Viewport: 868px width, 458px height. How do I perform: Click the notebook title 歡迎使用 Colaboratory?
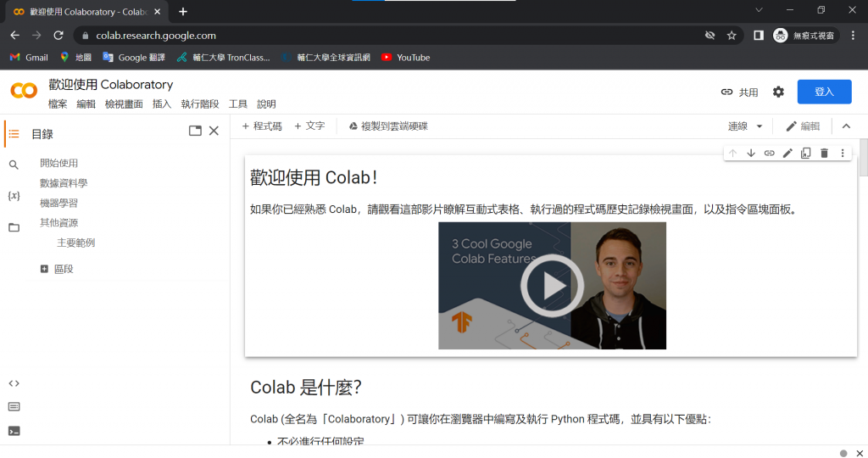tap(111, 84)
